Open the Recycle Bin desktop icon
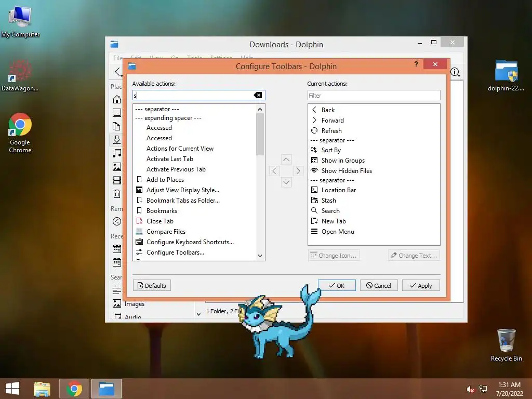 [x=506, y=344]
